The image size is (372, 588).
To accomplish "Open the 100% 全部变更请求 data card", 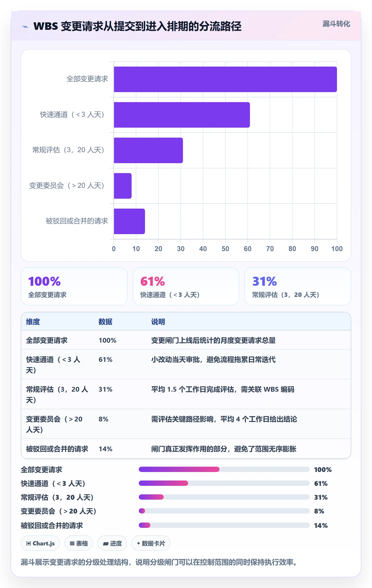I will [x=74, y=286].
